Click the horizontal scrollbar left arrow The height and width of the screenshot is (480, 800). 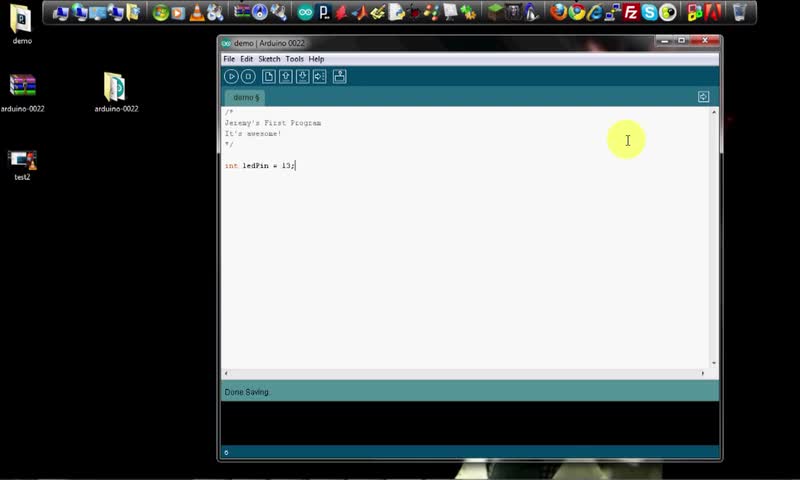226,373
